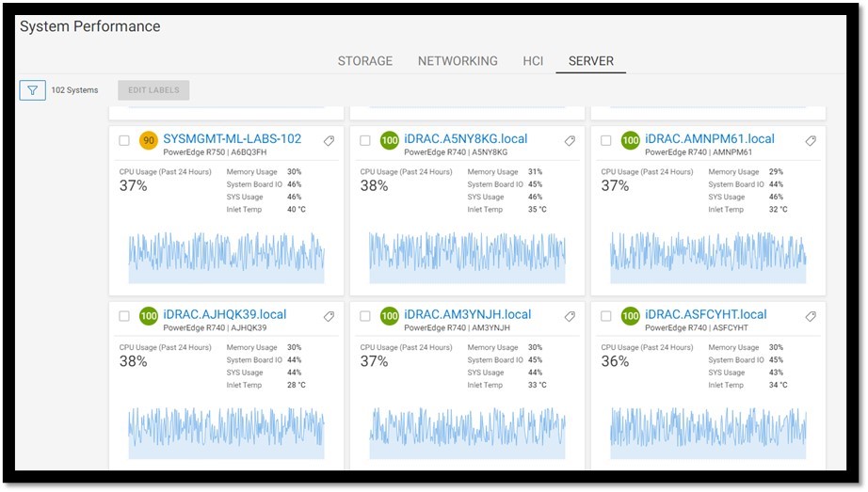Screen dimensions: 868x492
Task: Click the yellow 90 health score badge
Action: point(149,141)
